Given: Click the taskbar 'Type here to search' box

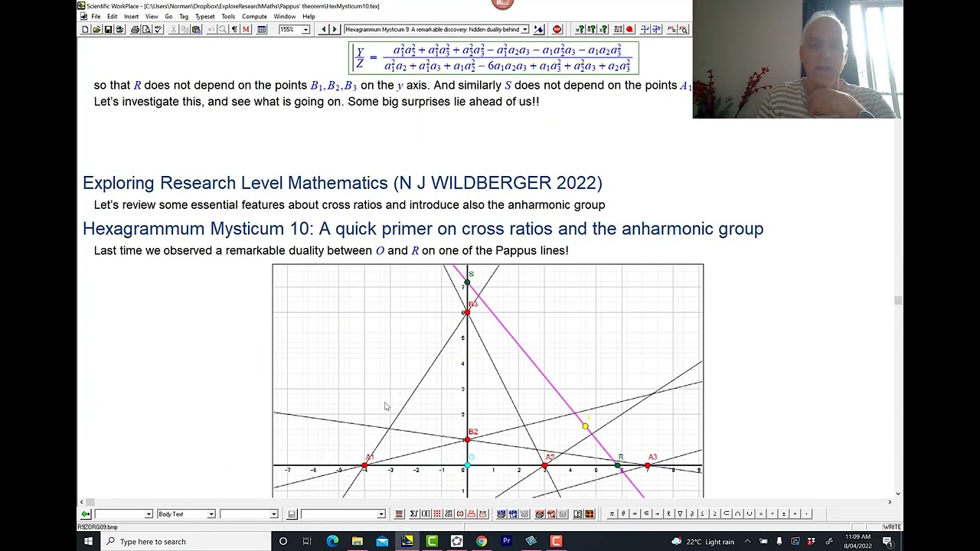Looking at the screenshot, I should (186, 541).
